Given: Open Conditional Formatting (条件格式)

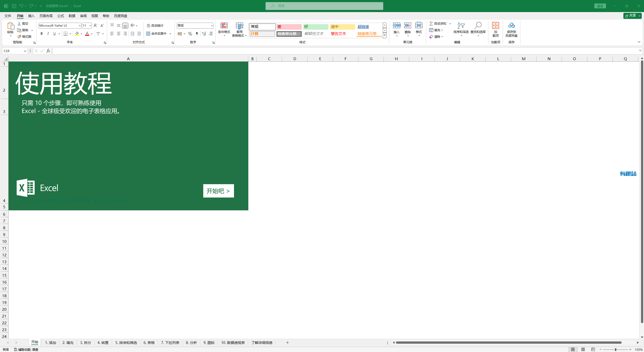Looking at the screenshot, I should click(x=224, y=29).
